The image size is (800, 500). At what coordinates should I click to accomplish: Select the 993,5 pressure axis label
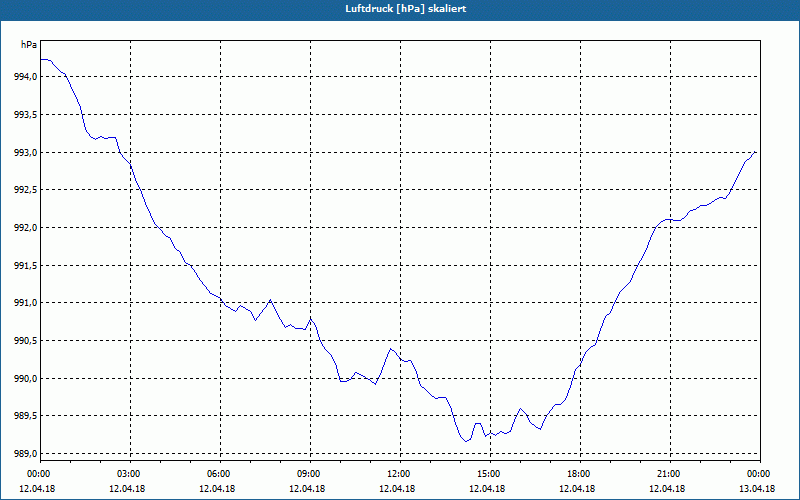(x=24, y=115)
